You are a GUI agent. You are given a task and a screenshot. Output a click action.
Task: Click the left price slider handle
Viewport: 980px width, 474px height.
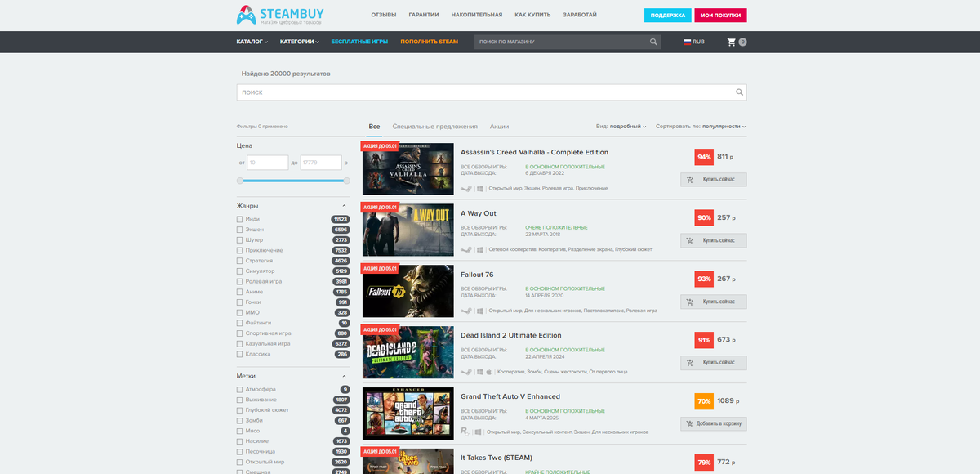(240, 181)
